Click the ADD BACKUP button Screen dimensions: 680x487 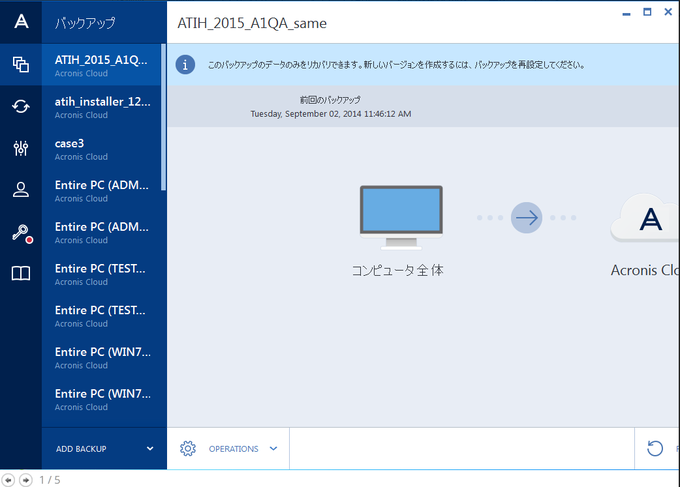tap(105, 448)
